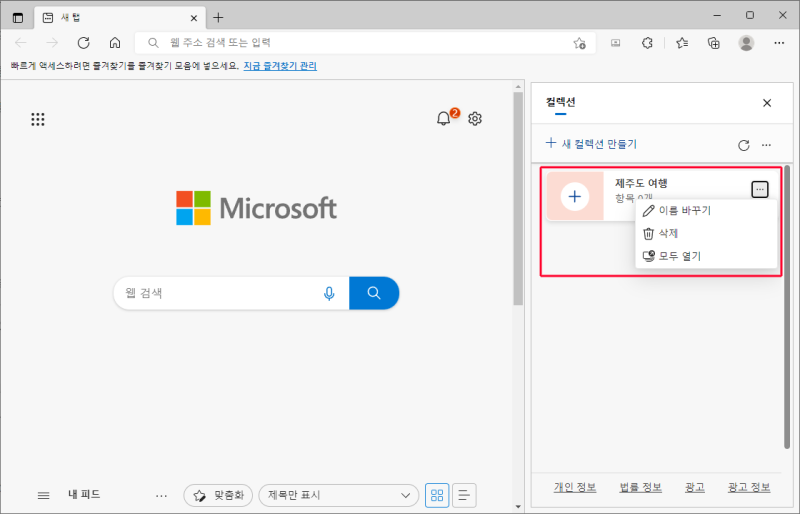The width and height of the screenshot is (800, 514).
Task: Open collections panel more options menu
Action: pos(766,145)
